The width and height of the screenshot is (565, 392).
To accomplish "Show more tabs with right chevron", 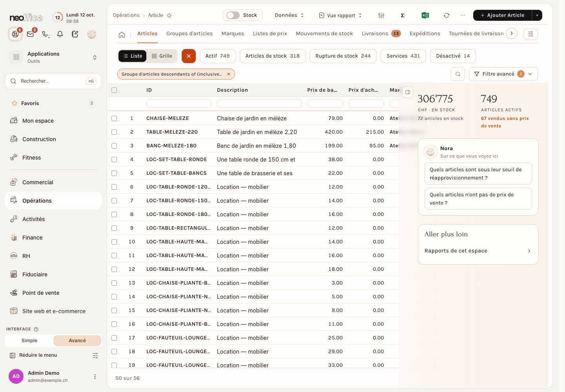I will pyautogui.click(x=512, y=34).
